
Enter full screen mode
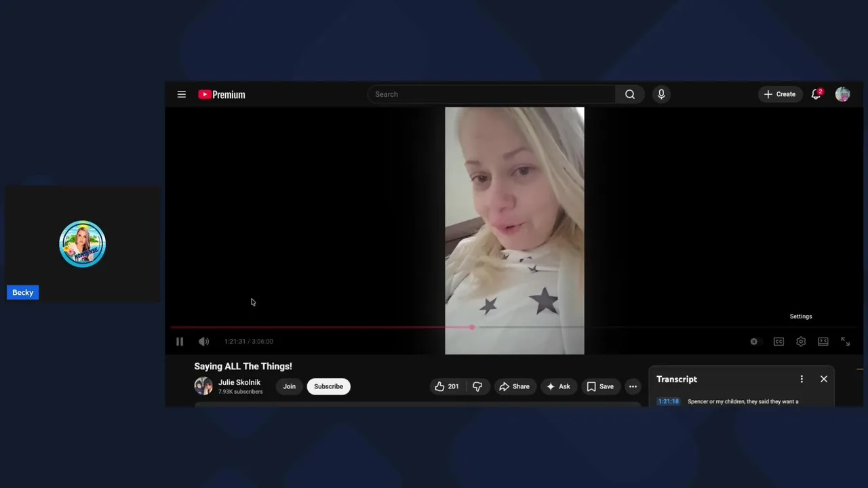click(x=846, y=342)
